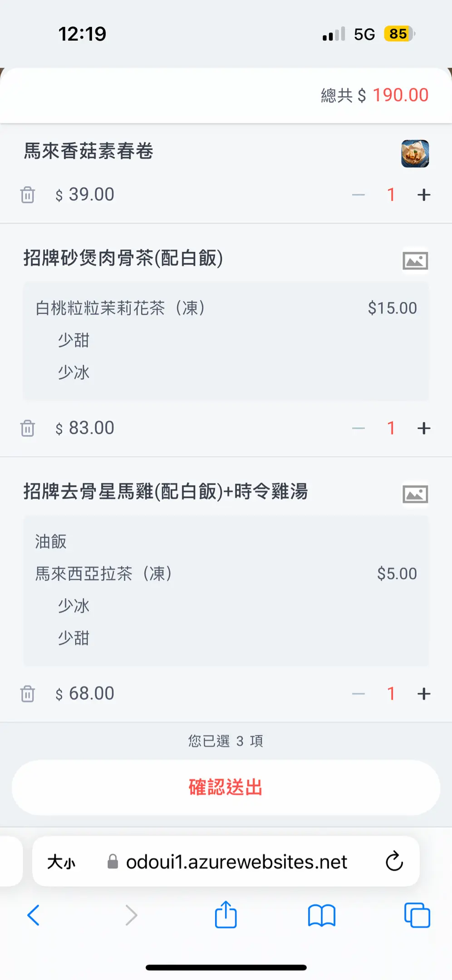Open Safari's 大小 text size menu
452x980 pixels.
(61, 862)
